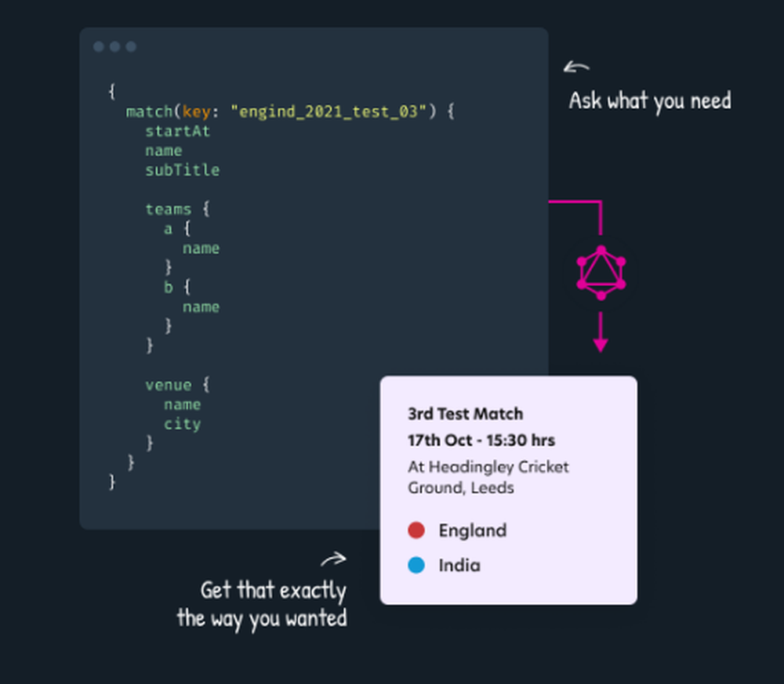Click the 'teams' field opening brace
Screen dimensions: 784x684
click(x=206, y=209)
